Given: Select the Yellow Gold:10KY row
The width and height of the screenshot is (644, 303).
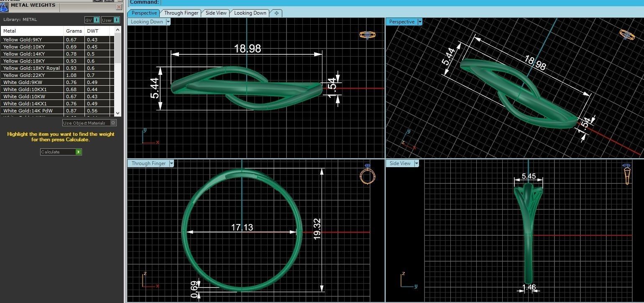Looking at the screenshot, I should pos(58,47).
